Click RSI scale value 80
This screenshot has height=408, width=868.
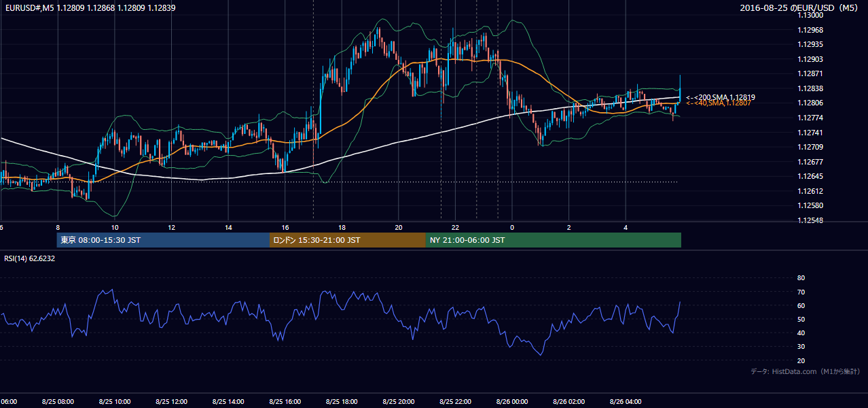tap(801, 278)
